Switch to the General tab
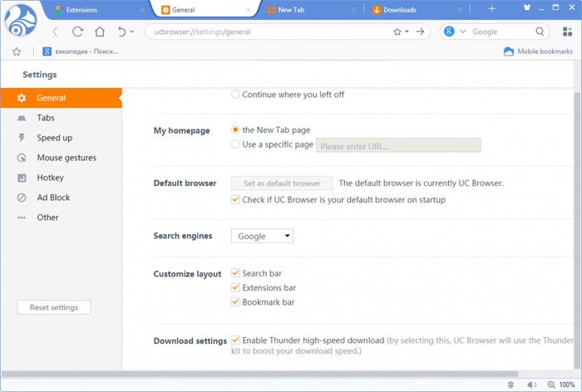582x392 pixels. point(205,10)
